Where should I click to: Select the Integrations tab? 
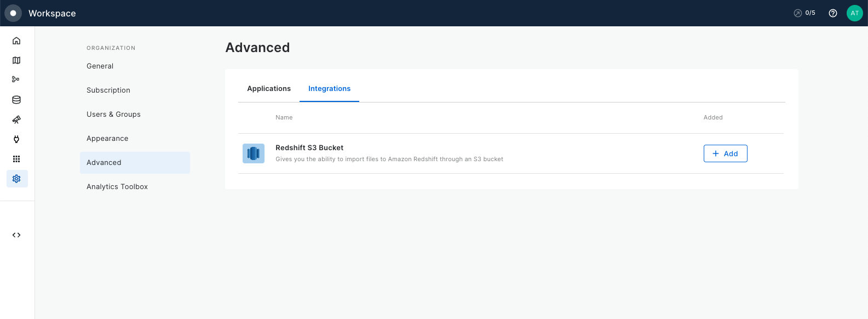click(x=329, y=89)
